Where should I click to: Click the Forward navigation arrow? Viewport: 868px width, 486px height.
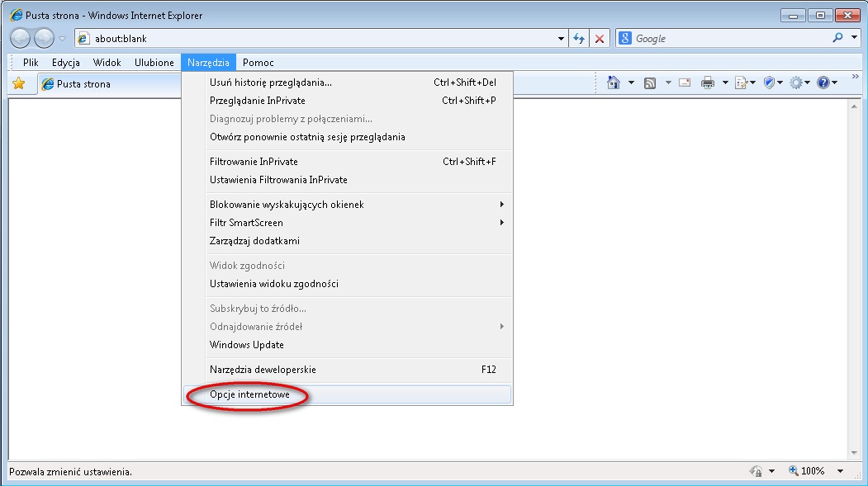point(45,38)
